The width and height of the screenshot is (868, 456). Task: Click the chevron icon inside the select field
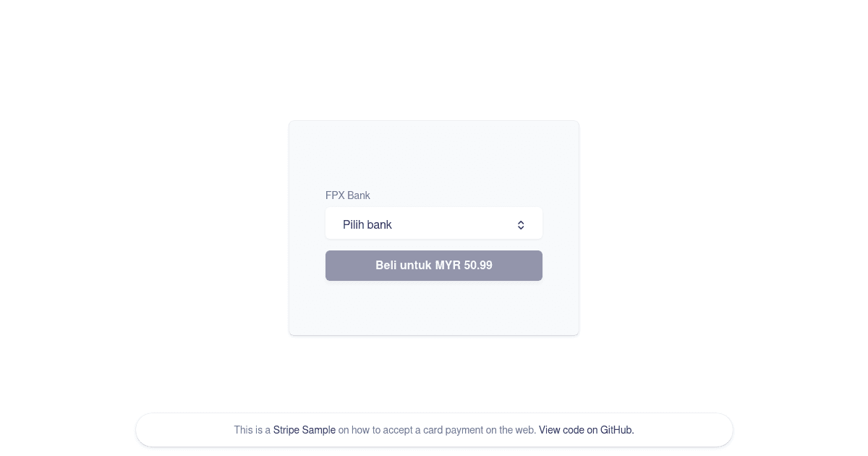[x=521, y=224]
